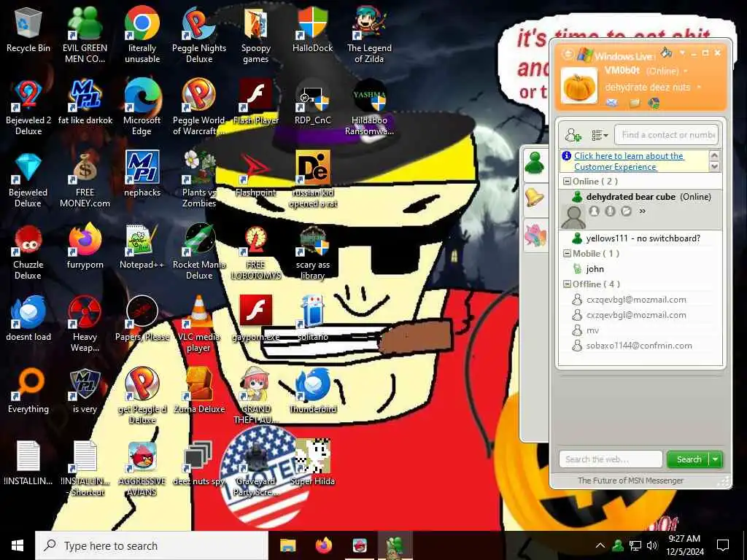Select the Microsoft Edge desktop icon

(x=142, y=107)
